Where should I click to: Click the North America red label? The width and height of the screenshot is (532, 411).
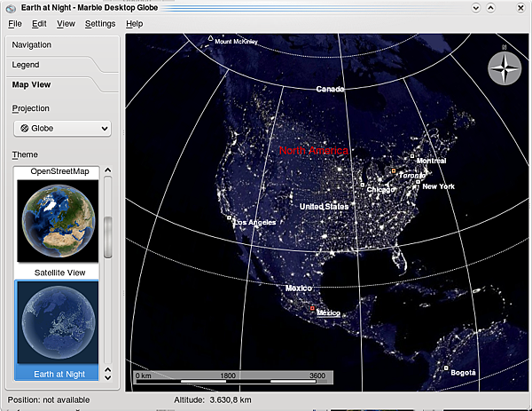(314, 151)
